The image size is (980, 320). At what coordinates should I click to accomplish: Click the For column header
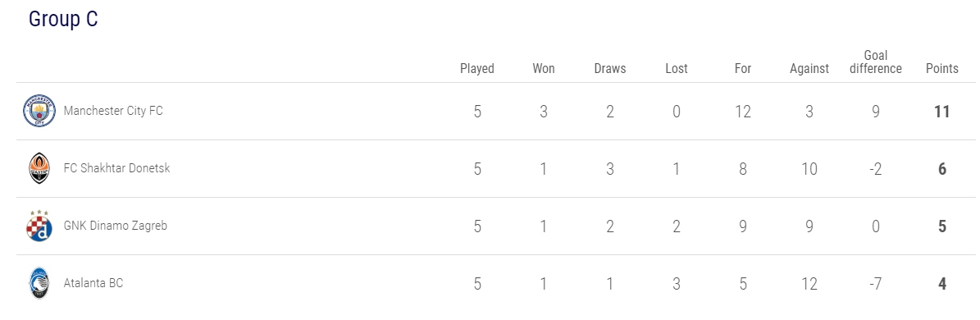pos(743,69)
